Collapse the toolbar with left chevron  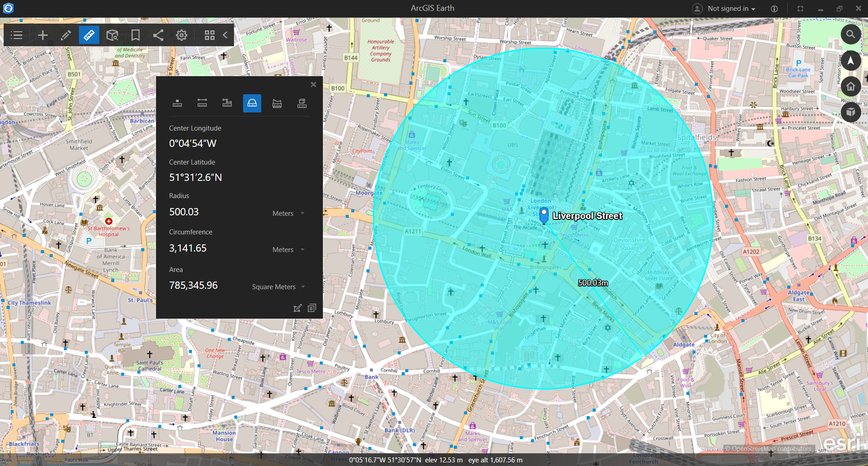[x=225, y=35]
